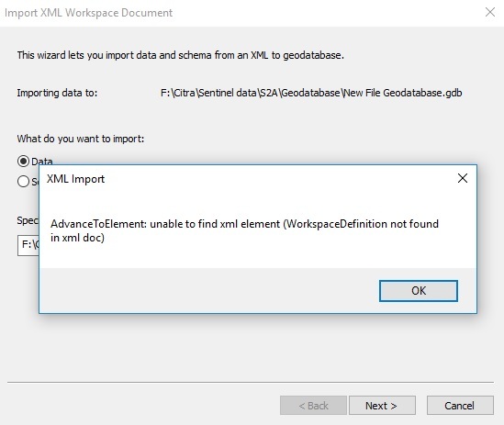Click the New File Geodatabase.gdb destination path

point(311,93)
